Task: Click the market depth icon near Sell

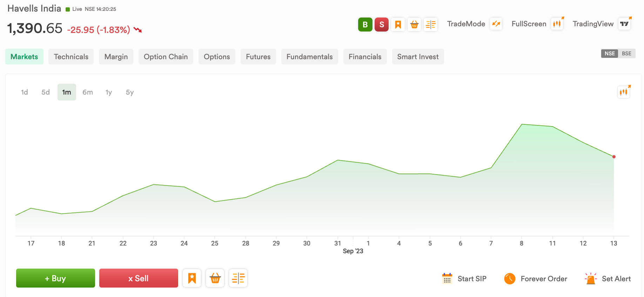Action: (x=238, y=278)
